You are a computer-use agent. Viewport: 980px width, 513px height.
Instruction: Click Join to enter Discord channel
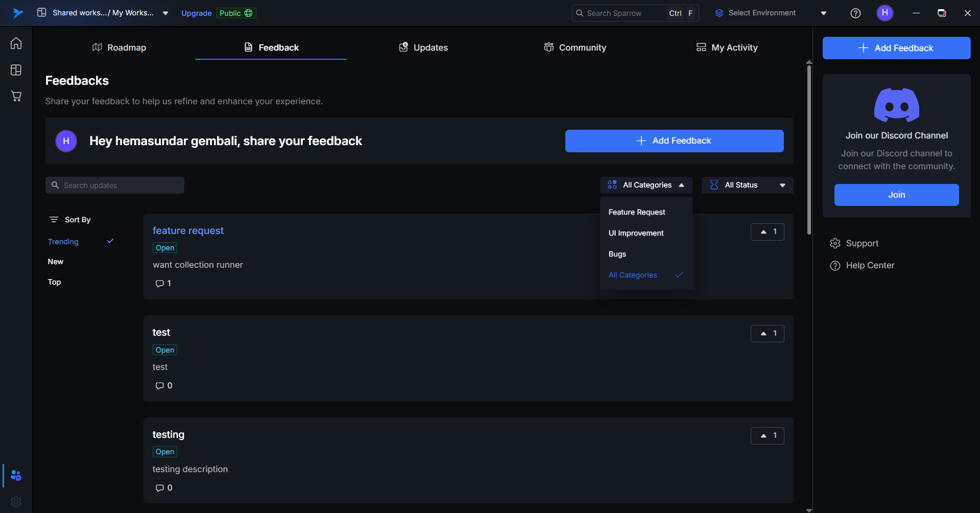(x=896, y=195)
